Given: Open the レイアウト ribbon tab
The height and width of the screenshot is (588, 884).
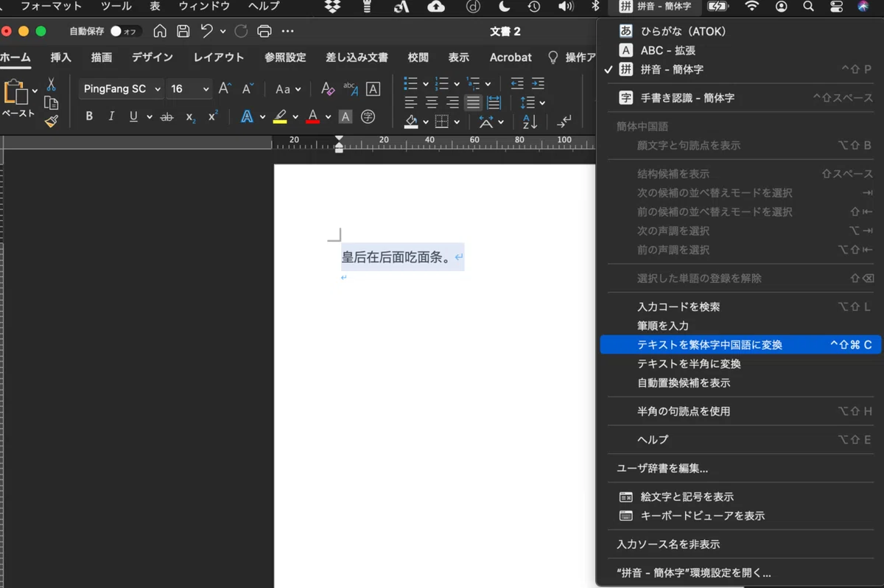Looking at the screenshot, I should (219, 57).
